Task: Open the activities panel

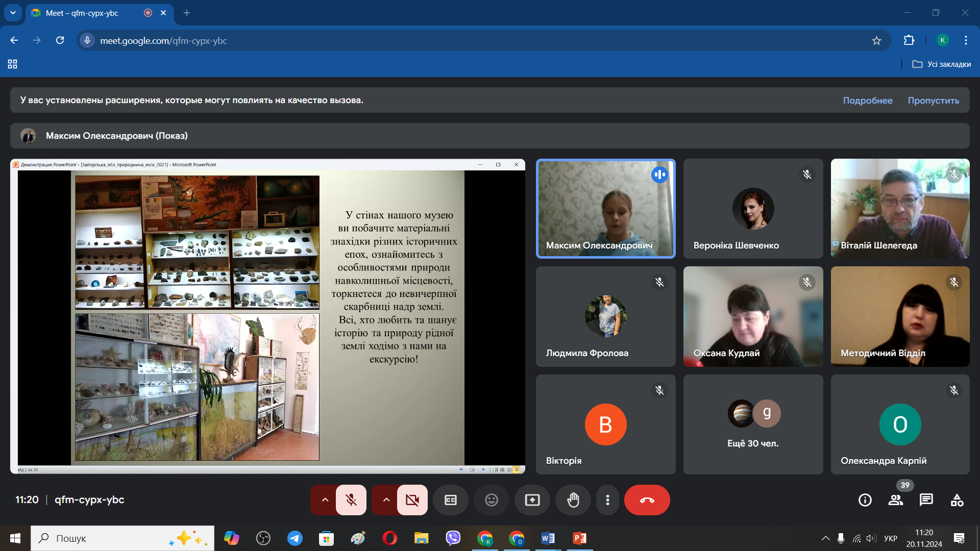Action: click(957, 500)
